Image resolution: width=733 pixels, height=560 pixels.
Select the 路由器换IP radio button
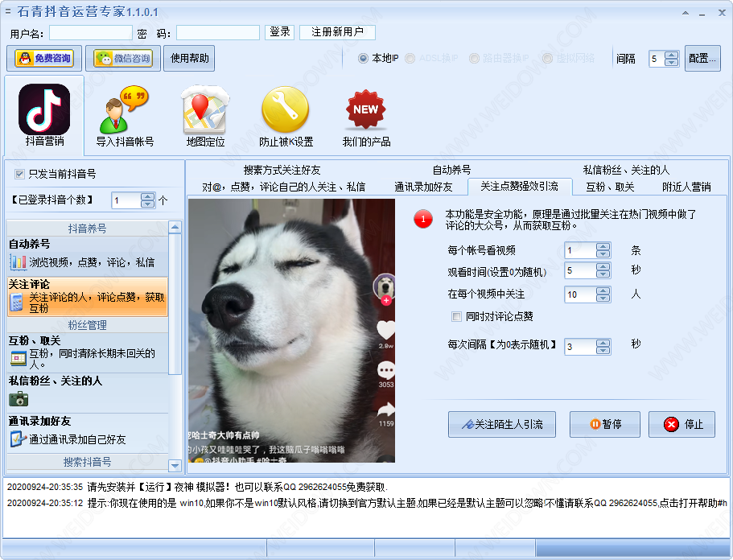pyautogui.click(x=474, y=59)
